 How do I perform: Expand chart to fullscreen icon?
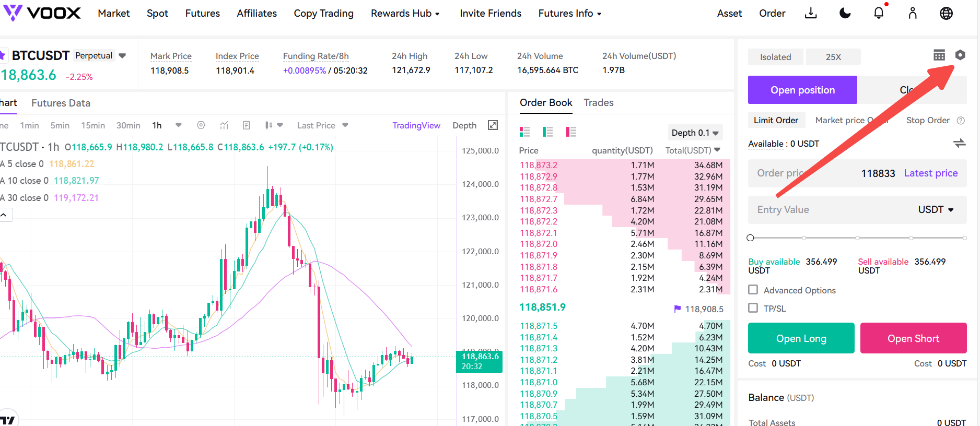coord(493,125)
